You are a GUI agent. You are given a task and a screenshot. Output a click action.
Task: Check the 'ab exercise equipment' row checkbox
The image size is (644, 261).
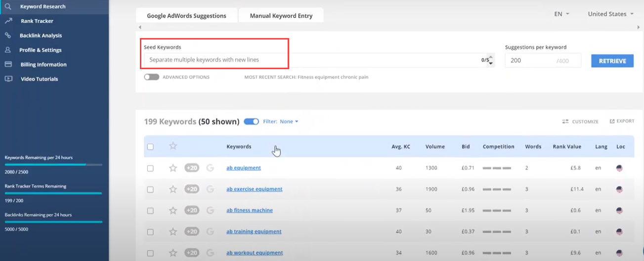(x=150, y=190)
